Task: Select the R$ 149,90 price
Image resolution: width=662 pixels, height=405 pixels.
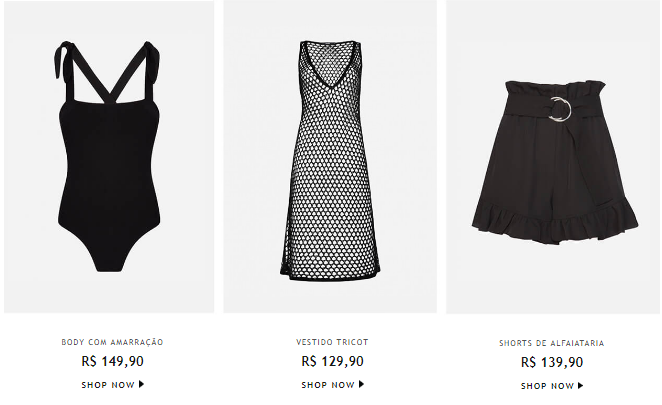Action: [x=112, y=362]
